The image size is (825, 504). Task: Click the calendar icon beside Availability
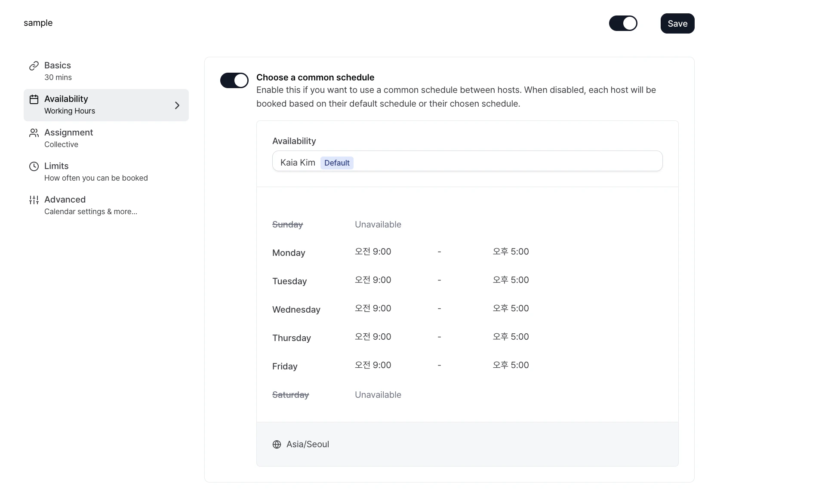point(34,99)
